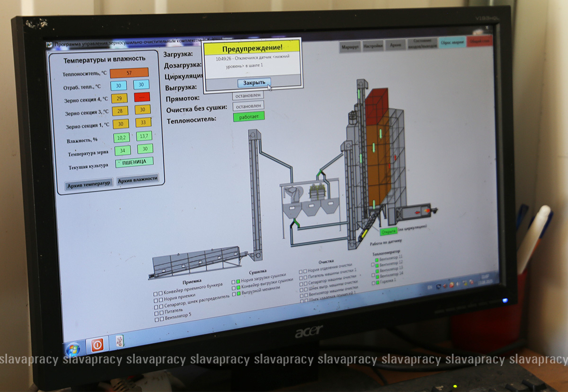Toggle first checkbox of Нория приемки
Screen dimensions: 568x392
(x=156, y=300)
